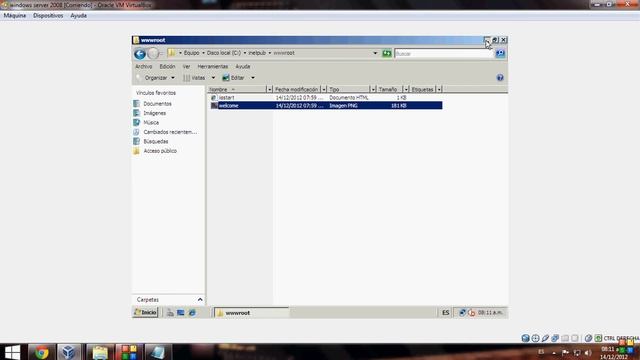The image size is (640, 360).
Task: Open the Editar dropdown arrow
Action: pyautogui.click(x=253, y=78)
